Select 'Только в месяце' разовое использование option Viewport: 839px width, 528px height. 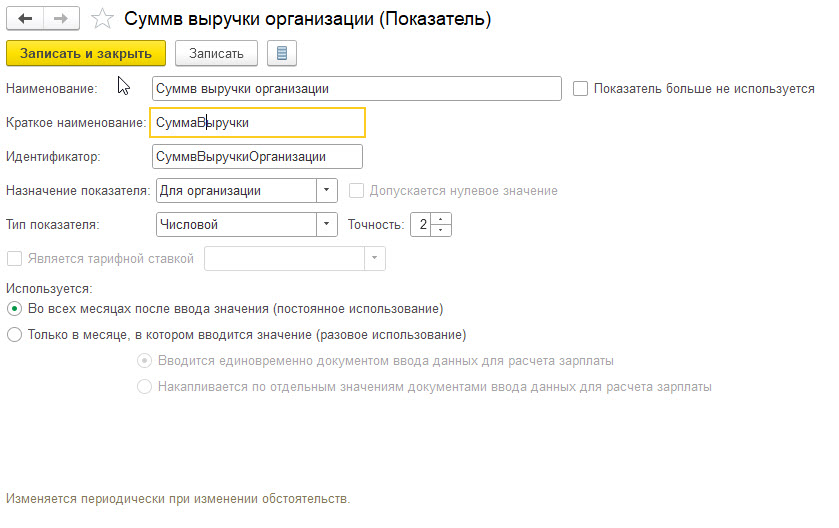pyautogui.click(x=14, y=335)
